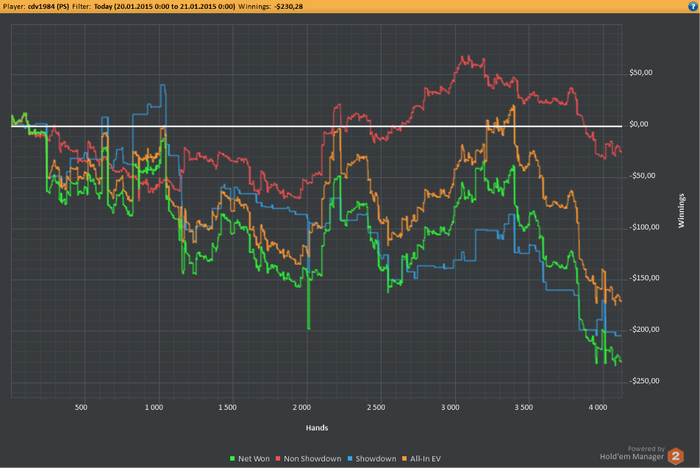
Task: Click the blue help icon in the header
Action: click(x=693, y=6)
